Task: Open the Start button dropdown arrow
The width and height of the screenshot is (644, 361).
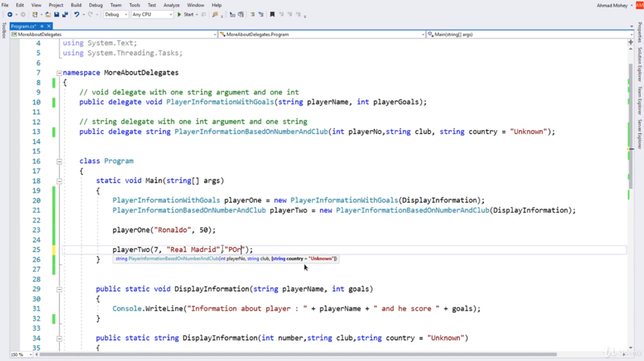Action: (x=197, y=15)
